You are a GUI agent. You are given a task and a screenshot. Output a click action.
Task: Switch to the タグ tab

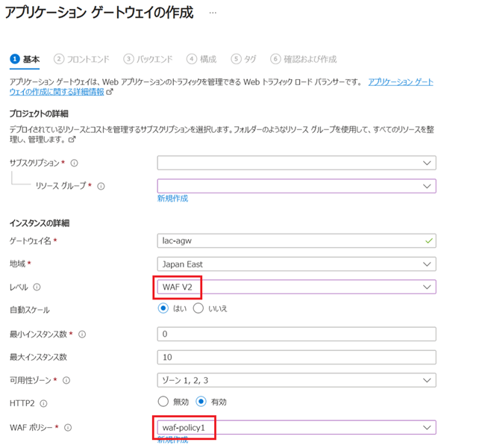(244, 59)
